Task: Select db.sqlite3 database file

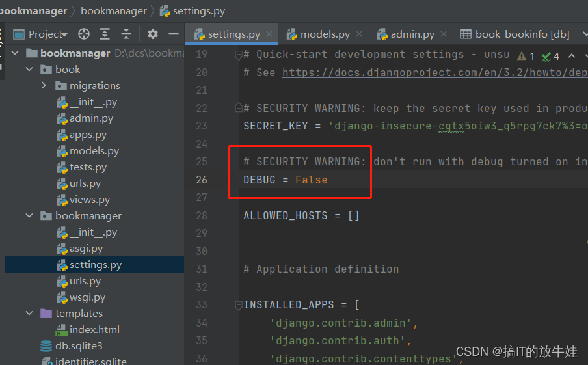Action: point(72,346)
